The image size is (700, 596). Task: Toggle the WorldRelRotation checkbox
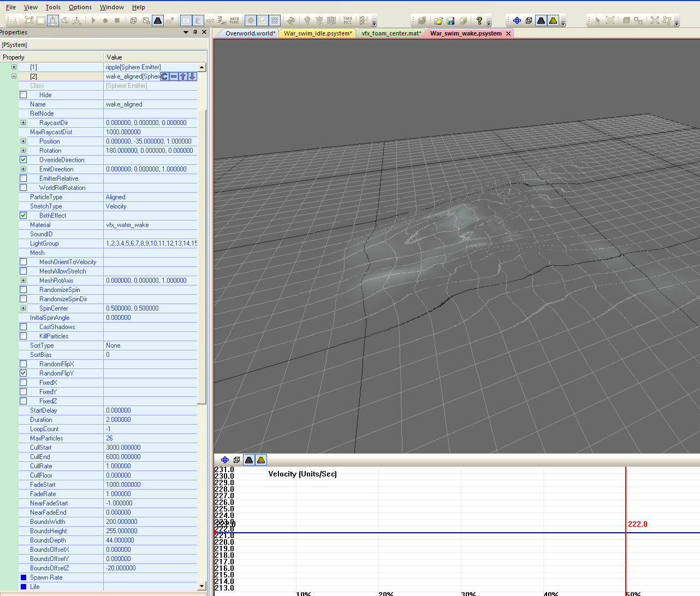[23, 188]
